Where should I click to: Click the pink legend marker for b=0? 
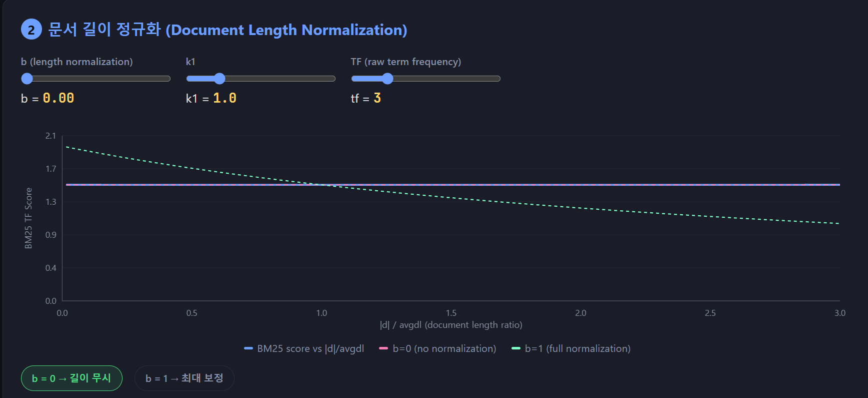(x=383, y=348)
